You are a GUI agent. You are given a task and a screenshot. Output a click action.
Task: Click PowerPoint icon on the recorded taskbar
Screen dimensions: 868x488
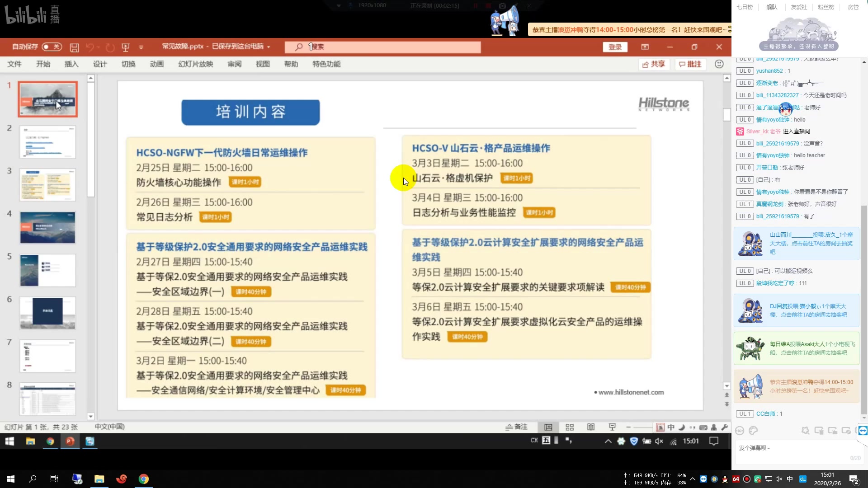coord(70,441)
